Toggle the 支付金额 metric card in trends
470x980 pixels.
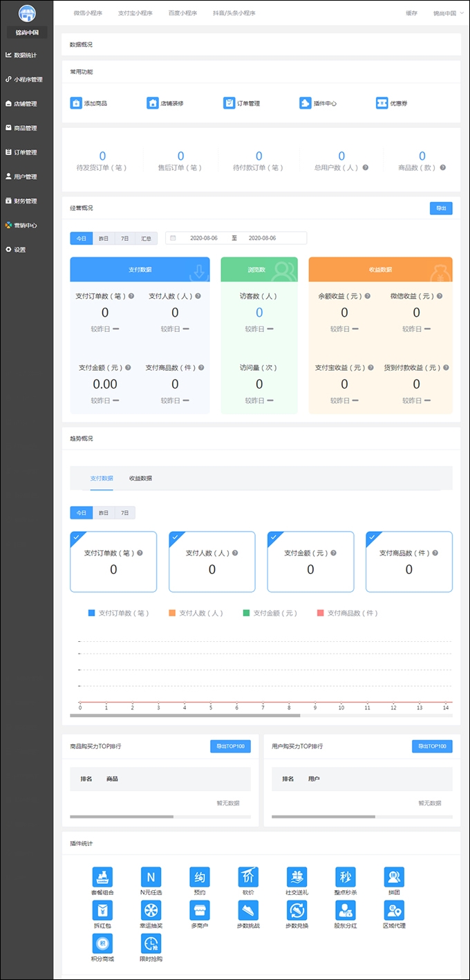pyautogui.click(x=310, y=562)
